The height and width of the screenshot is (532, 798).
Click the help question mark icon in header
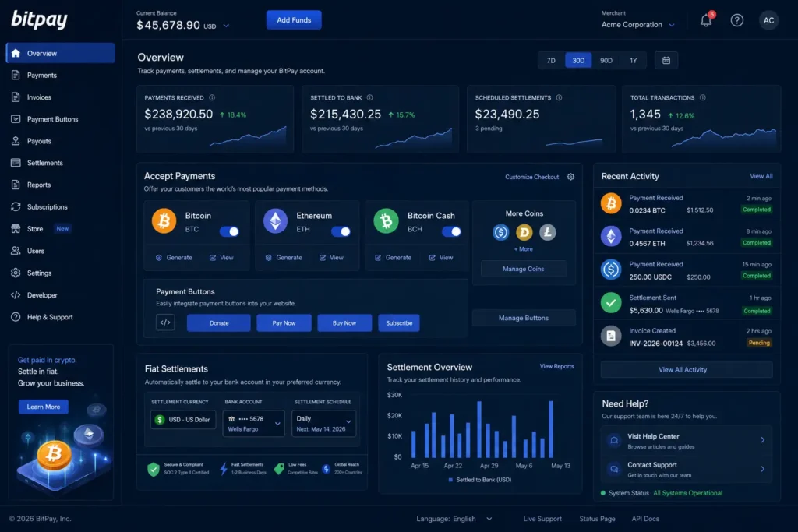point(736,20)
